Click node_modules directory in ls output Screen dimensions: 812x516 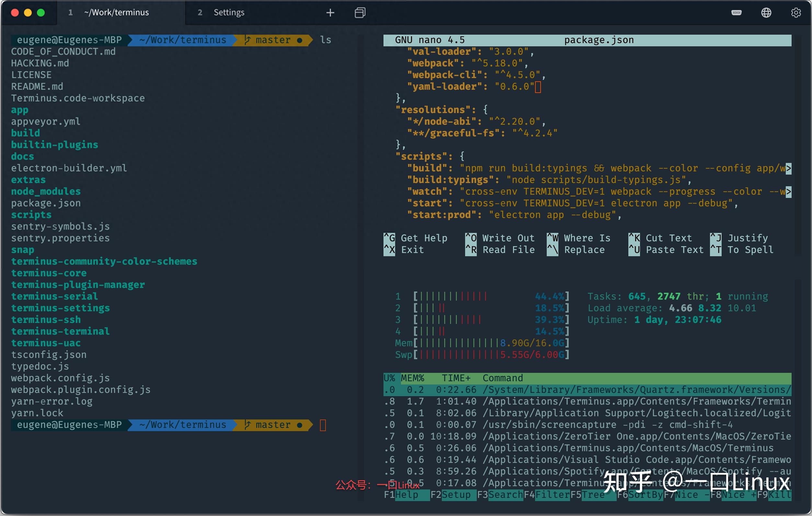(x=46, y=191)
